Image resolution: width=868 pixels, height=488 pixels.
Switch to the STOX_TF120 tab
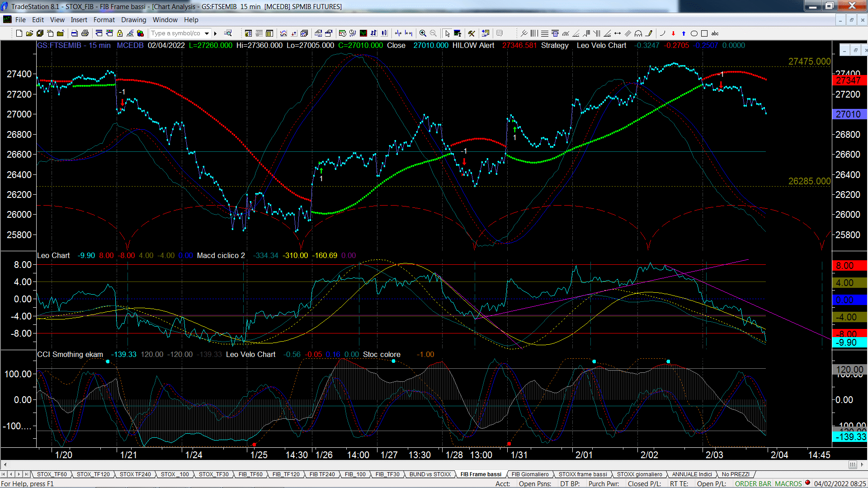[x=93, y=474]
